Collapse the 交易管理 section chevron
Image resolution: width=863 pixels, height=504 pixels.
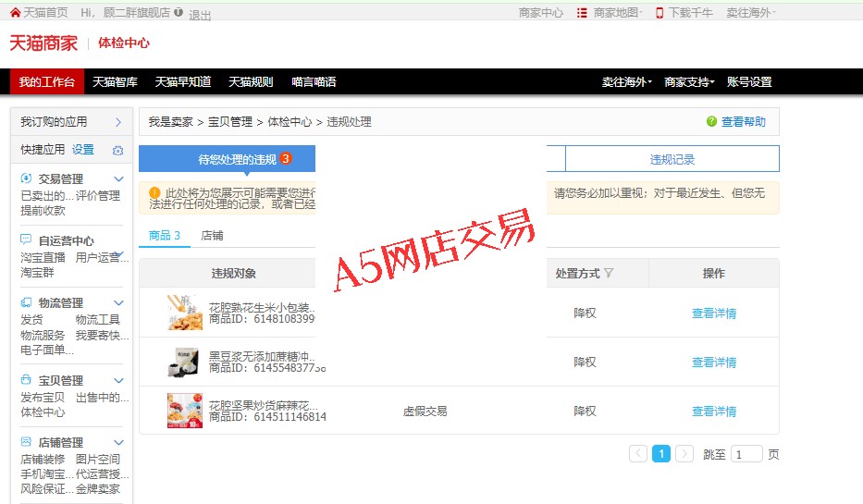click(119, 178)
